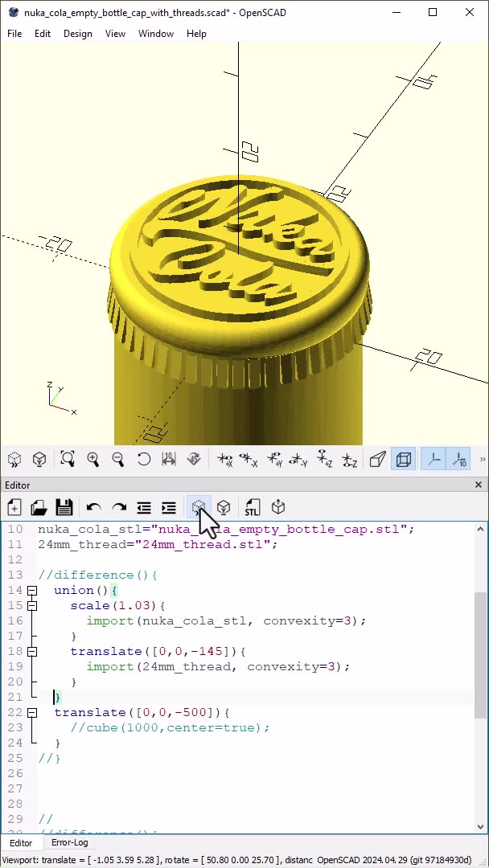Open the Help menu
The height and width of the screenshot is (868, 489).
click(x=196, y=34)
